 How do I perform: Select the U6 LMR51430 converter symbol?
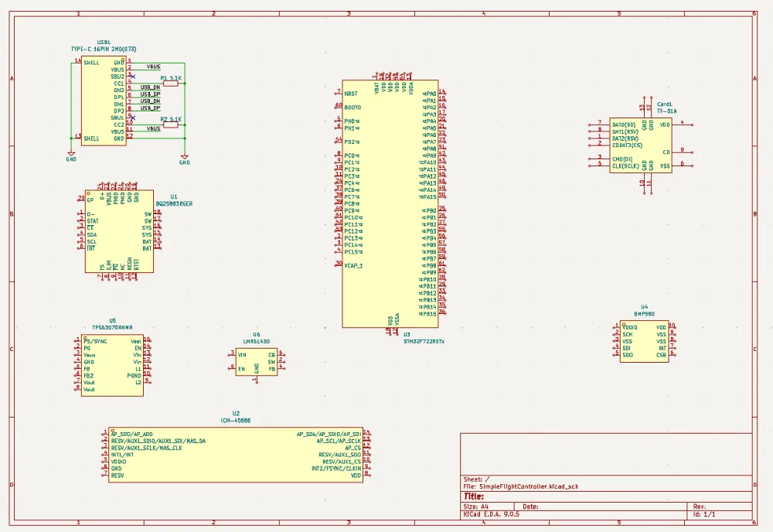point(256,362)
